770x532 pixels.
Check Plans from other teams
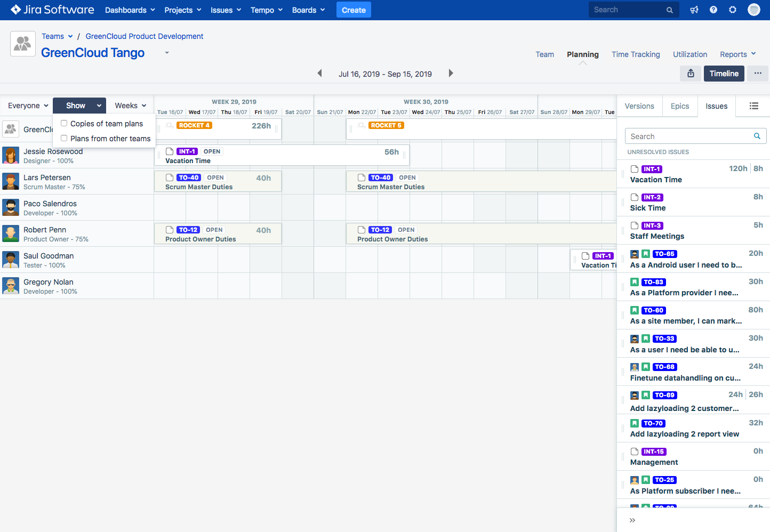point(64,138)
